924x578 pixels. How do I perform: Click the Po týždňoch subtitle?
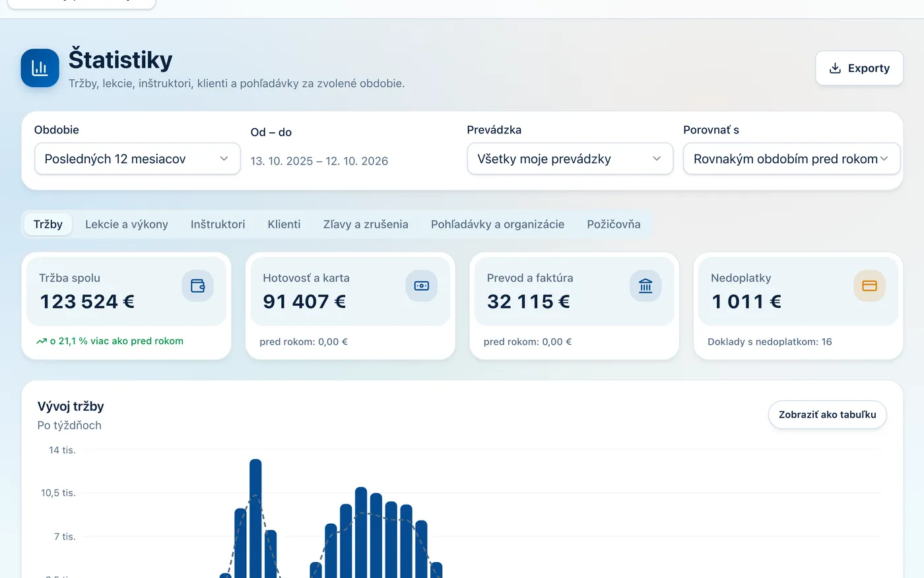pyautogui.click(x=69, y=425)
